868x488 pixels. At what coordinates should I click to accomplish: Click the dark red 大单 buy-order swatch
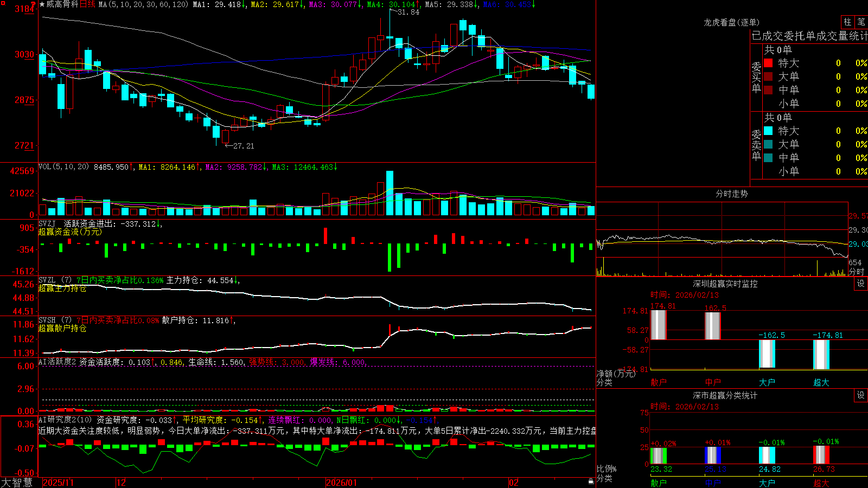pos(768,76)
